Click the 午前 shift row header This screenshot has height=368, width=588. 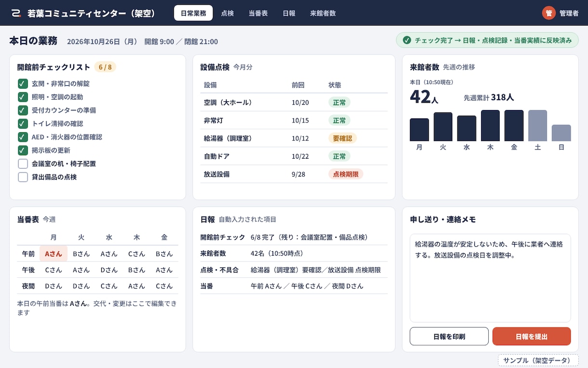(28, 254)
